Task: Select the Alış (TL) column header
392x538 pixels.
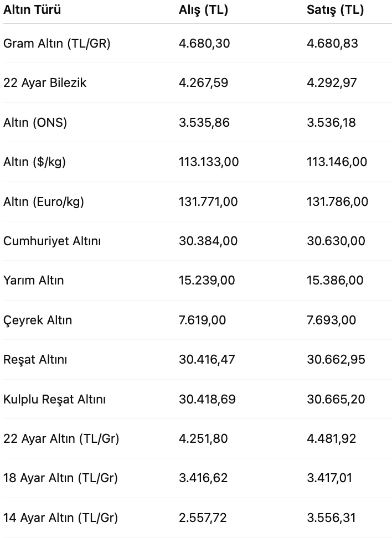Action: [x=203, y=9]
